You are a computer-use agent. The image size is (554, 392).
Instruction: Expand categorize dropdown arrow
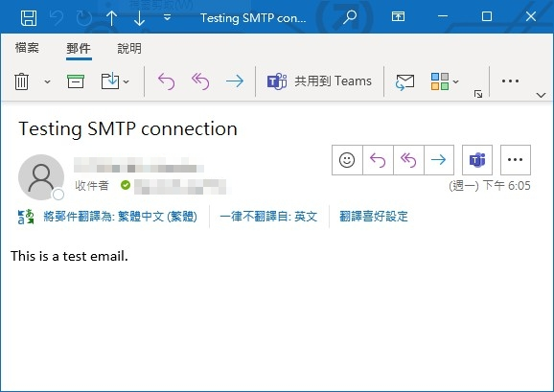pos(456,81)
